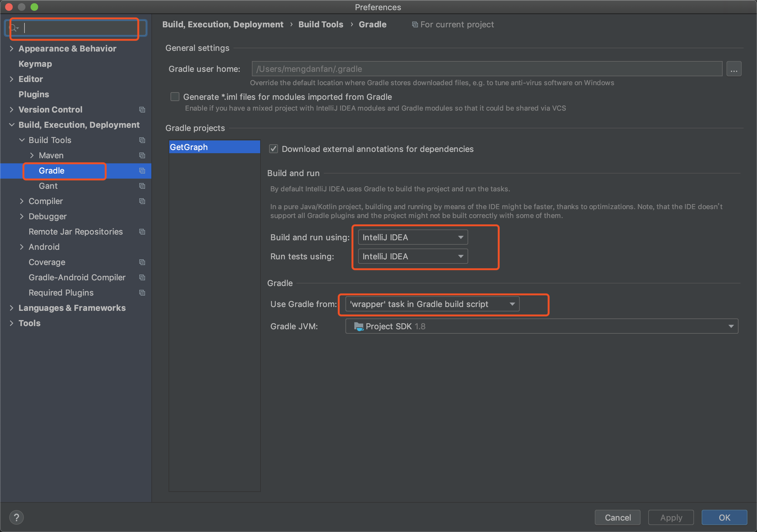Collapse the Build Tools node
The height and width of the screenshot is (532, 757).
(x=22, y=140)
